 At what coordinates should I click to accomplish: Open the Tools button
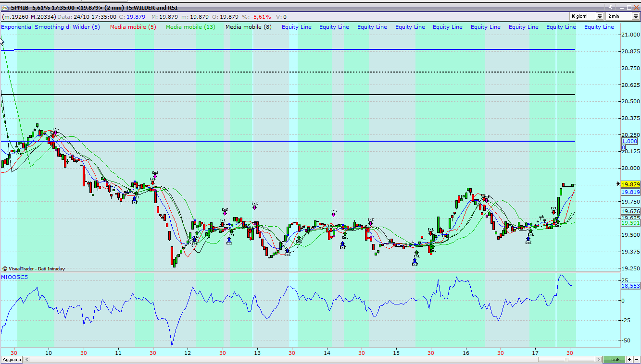pos(615,360)
